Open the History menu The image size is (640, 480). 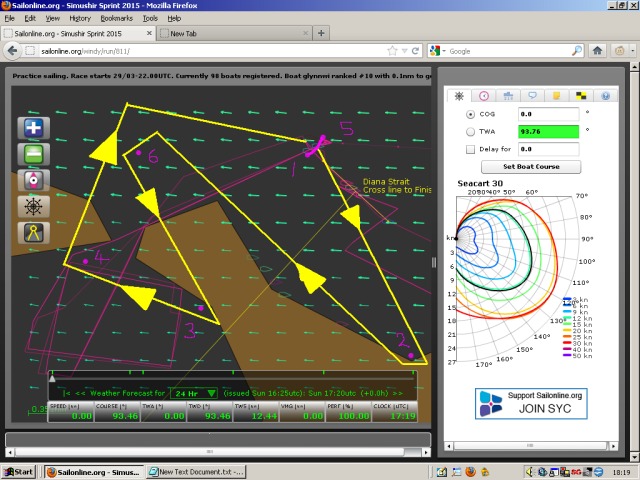pyautogui.click(x=80, y=18)
